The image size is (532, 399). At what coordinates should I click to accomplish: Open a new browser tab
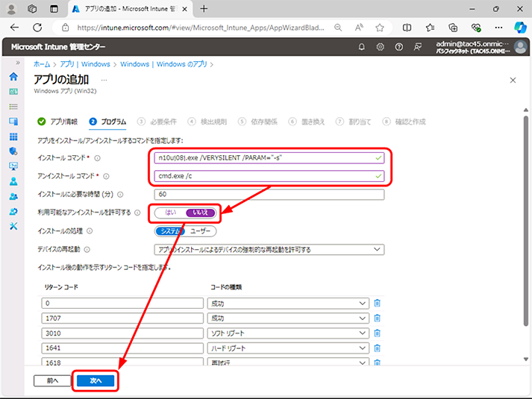(x=204, y=9)
